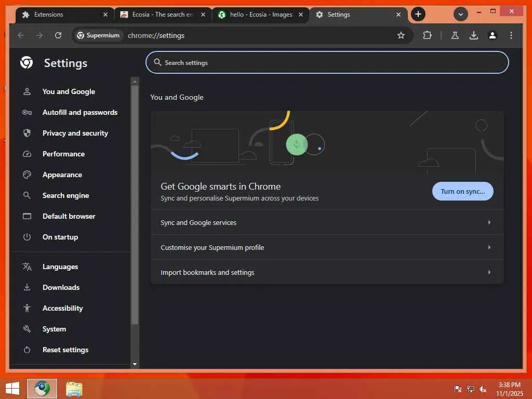Open Sync and Google services
This screenshot has height=399, width=532.
click(327, 222)
